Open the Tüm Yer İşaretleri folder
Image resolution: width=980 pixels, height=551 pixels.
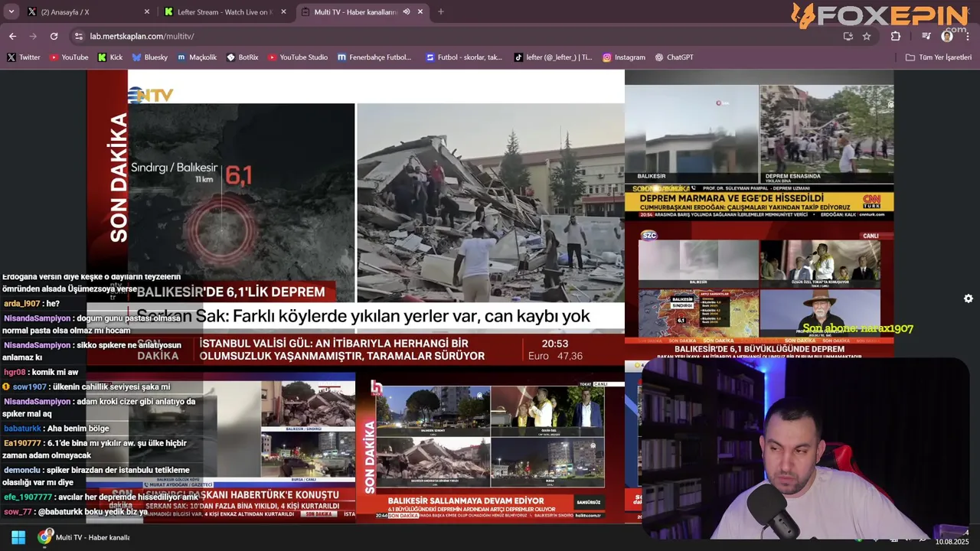[x=939, y=57]
